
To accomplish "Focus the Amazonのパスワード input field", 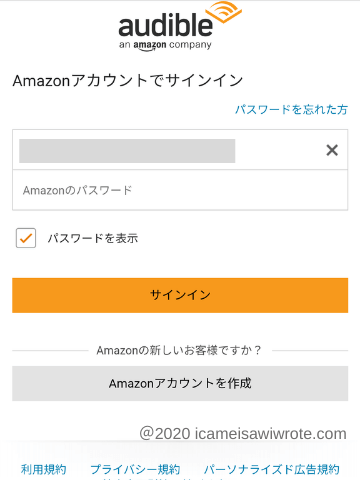I will [x=180, y=190].
